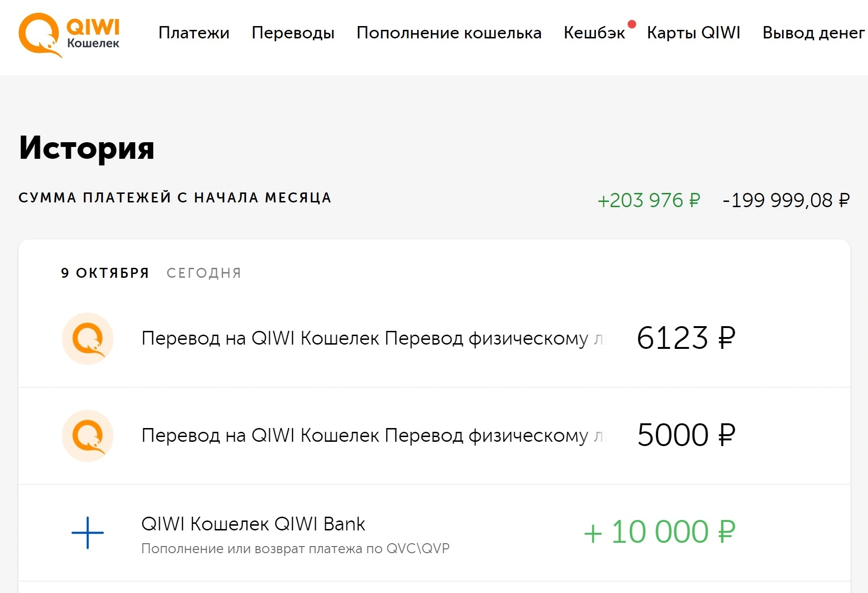The width and height of the screenshot is (868, 593).
Task: Click the QIWI icon beside the 5000 ₽ transfer
Action: pyautogui.click(x=88, y=436)
